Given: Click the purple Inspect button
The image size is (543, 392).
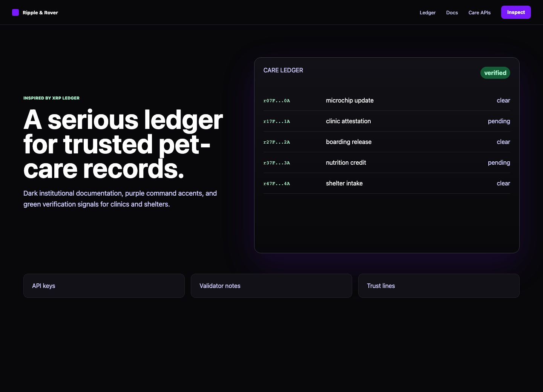Looking at the screenshot, I should point(516,12).
